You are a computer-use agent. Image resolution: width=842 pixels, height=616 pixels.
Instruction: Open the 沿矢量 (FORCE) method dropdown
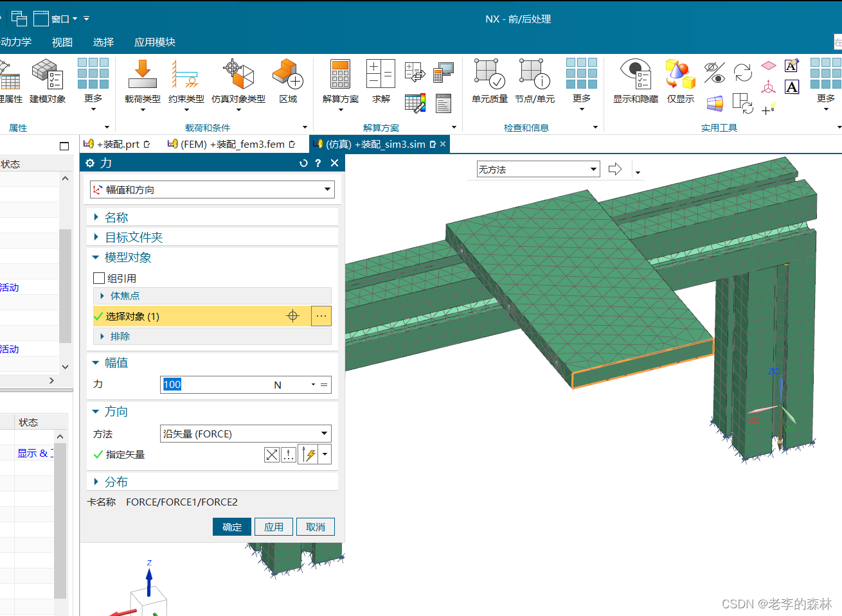click(246, 434)
